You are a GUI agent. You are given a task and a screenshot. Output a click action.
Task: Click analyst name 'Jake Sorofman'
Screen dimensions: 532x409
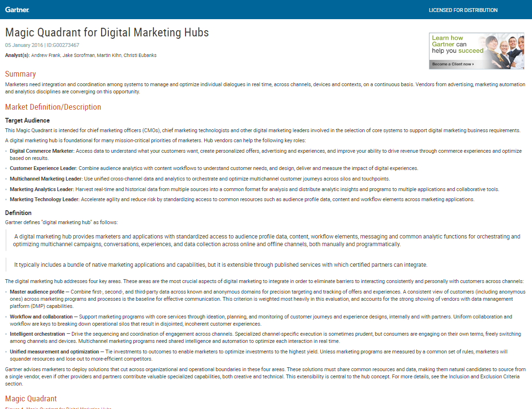[x=79, y=55]
